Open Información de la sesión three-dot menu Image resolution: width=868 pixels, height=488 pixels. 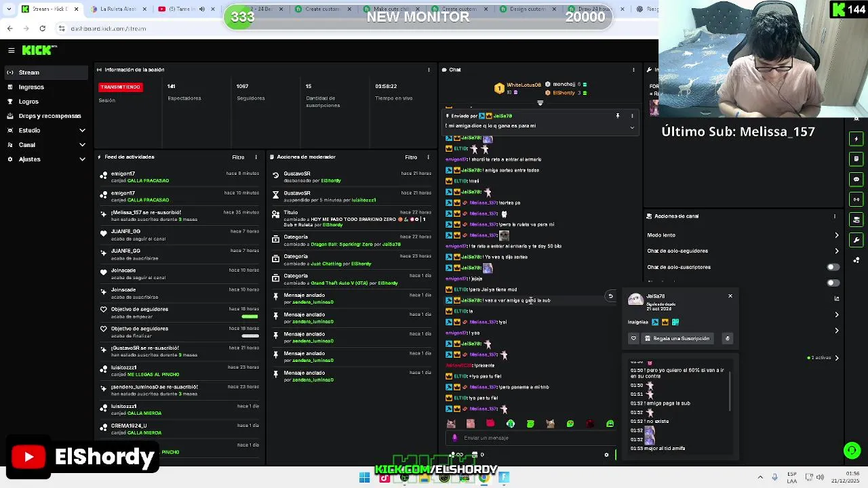click(429, 70)
